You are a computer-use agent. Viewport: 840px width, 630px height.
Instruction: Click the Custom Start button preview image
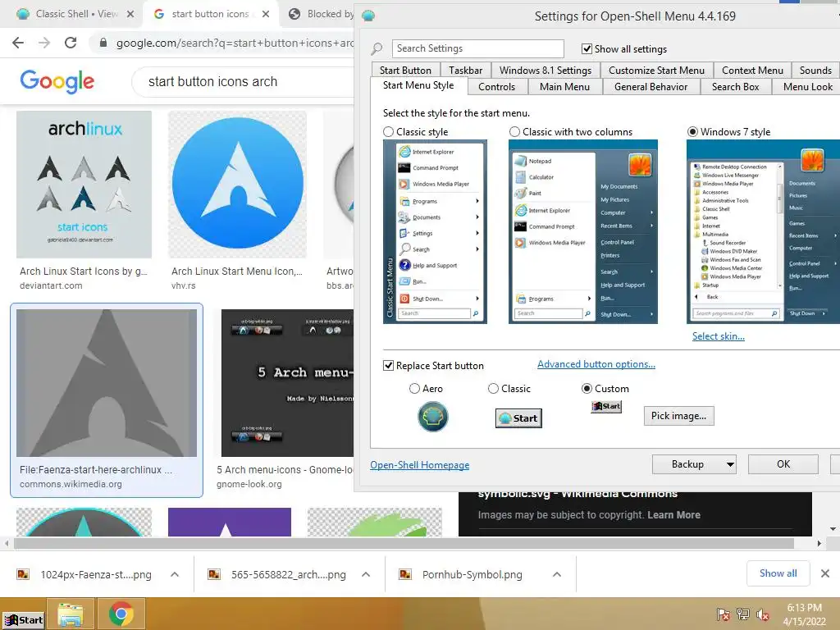pyautogui.click(x=606, y=407)
